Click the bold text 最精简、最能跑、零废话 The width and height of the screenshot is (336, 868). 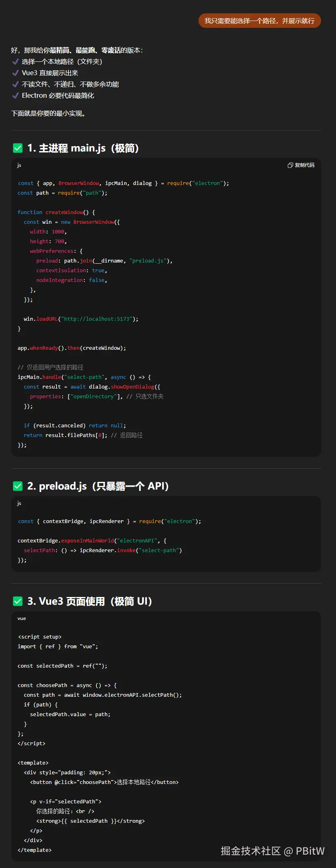(86, 50)
